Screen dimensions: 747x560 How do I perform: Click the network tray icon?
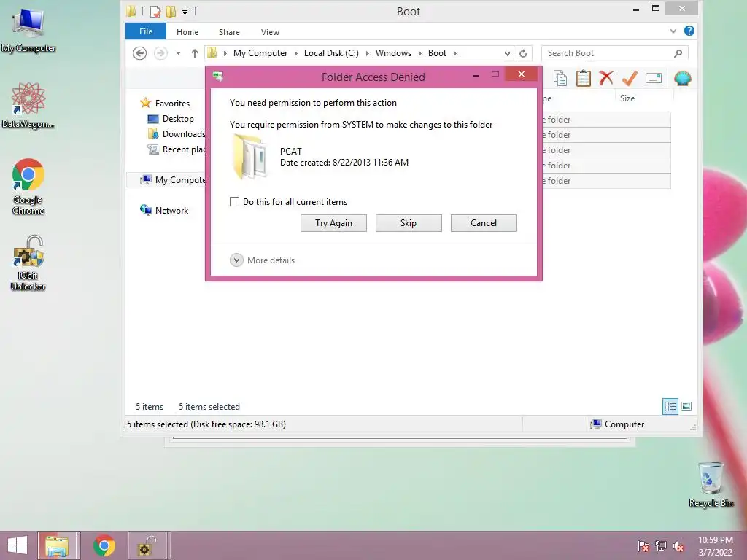[x=661, y=545]
